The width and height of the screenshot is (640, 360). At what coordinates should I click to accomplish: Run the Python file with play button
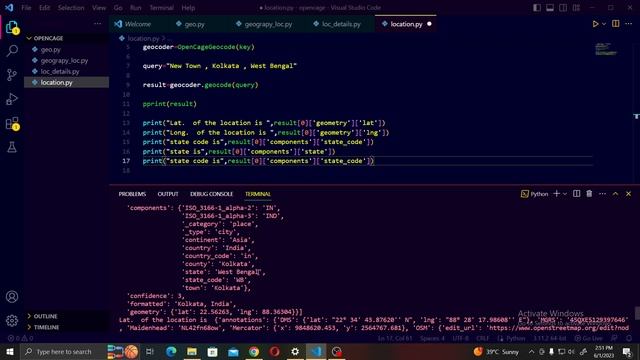[x=596, y=24]
